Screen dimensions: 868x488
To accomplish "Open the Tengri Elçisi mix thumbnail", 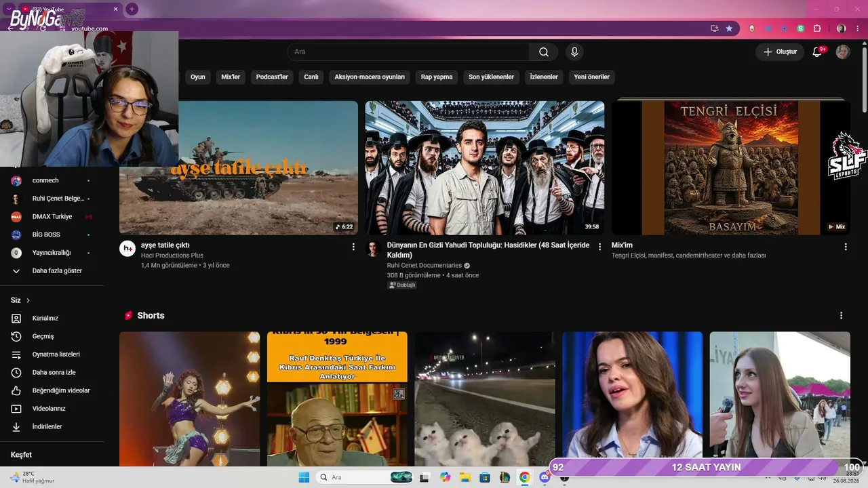I will [731, 167].
